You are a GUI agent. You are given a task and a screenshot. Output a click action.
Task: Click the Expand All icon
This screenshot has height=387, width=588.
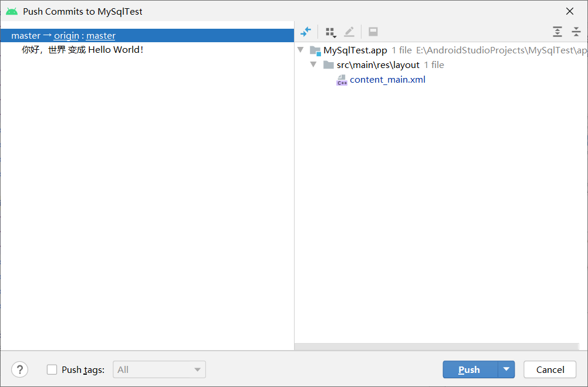pos(557,32)
